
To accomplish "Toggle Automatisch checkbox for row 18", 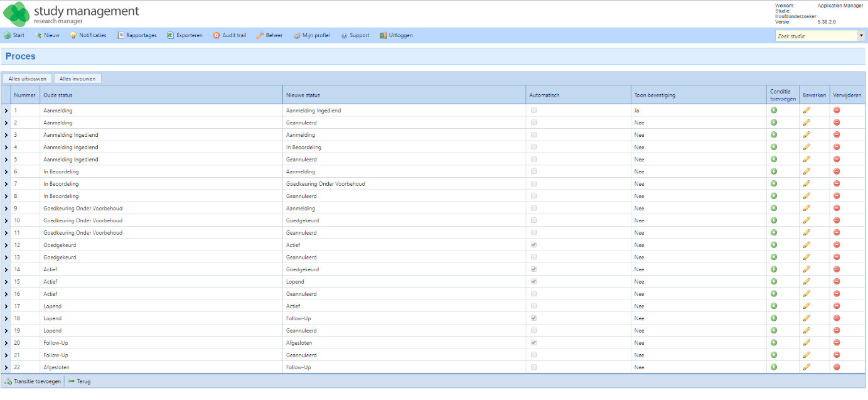I will [x=533, y=318].
